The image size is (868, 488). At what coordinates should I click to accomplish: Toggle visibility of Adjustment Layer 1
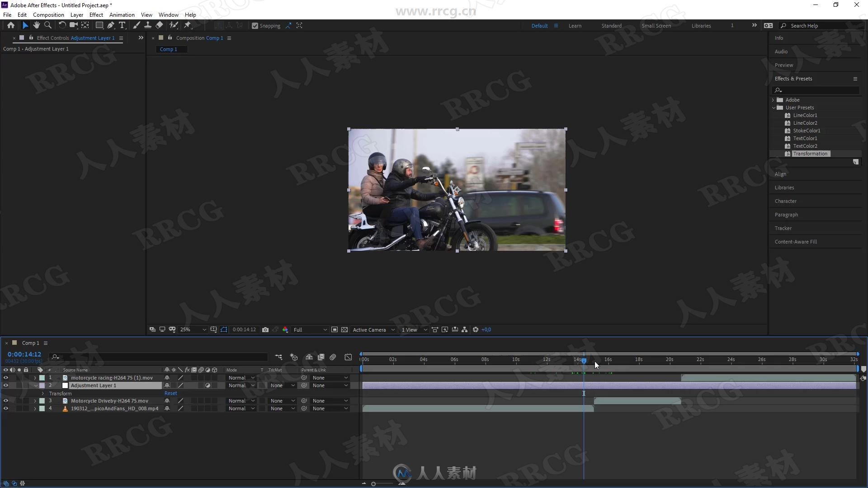(x=6, y=385)
